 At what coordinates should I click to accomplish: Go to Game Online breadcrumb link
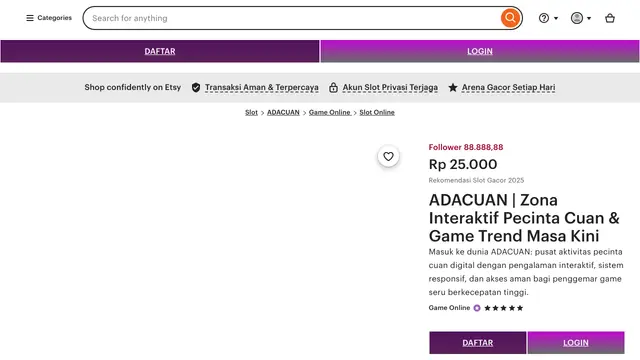point(330,112)
